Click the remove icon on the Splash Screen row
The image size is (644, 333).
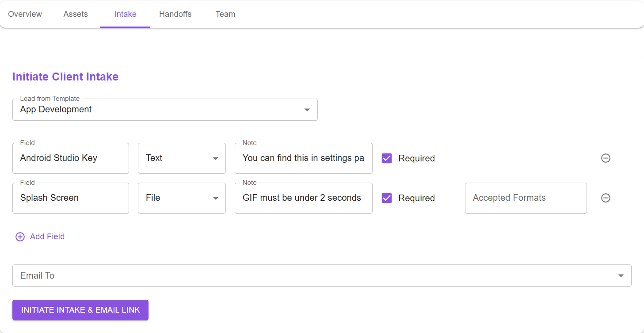pos(606,198)
